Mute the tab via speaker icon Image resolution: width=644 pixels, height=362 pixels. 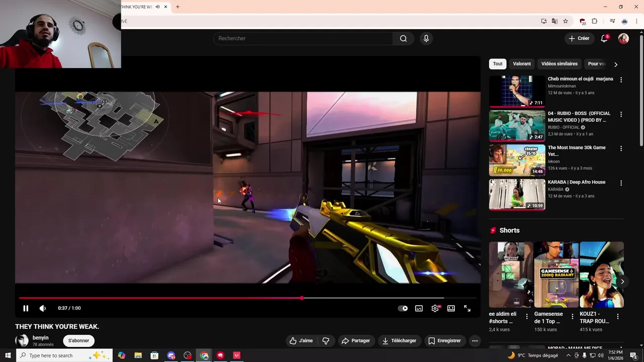[x=157, y=7]
